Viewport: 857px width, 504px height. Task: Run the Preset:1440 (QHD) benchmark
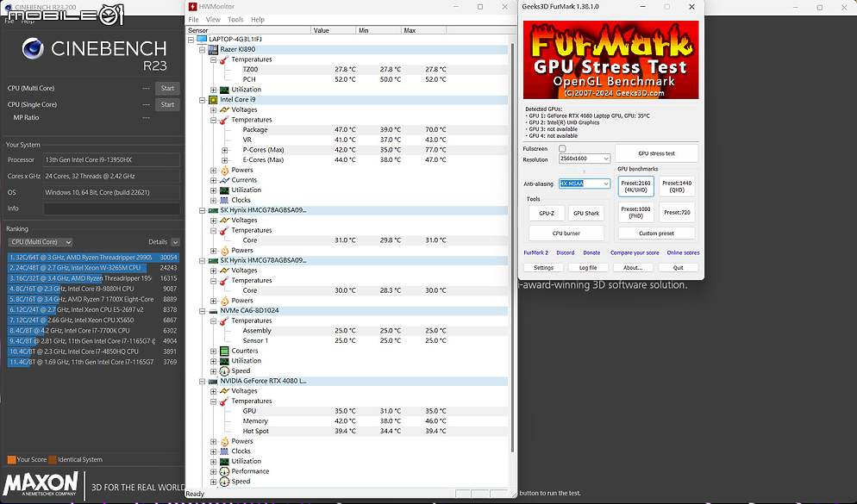[x=677, y=187]
